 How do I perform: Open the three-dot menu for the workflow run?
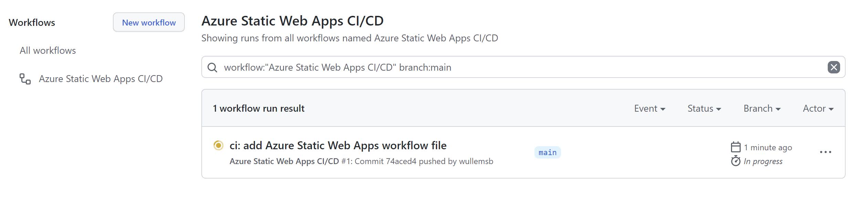click(825, 152)
